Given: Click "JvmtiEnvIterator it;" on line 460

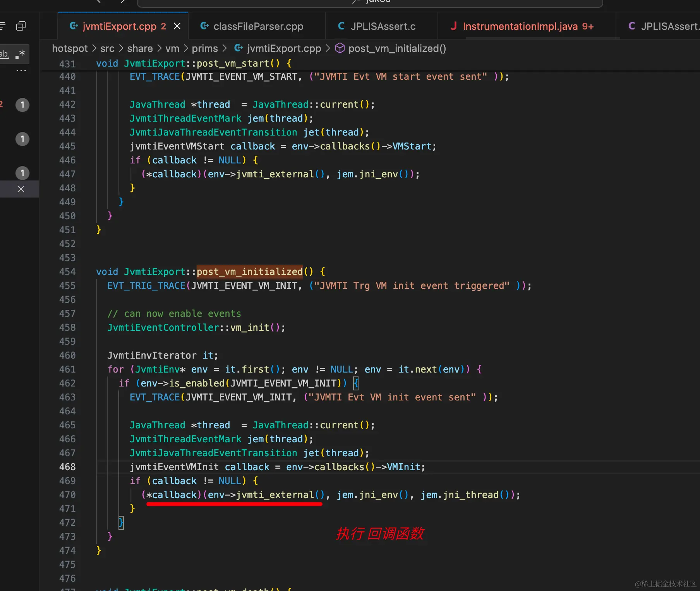Looking at the screenshot, I should (163, 355).
